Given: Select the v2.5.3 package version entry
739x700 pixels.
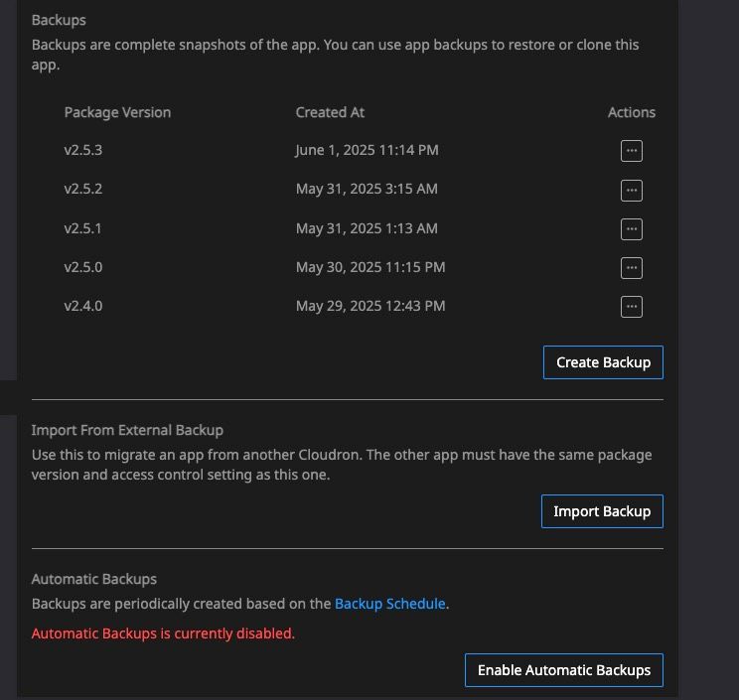Looking at the screenshot, I should click(83, 150).
